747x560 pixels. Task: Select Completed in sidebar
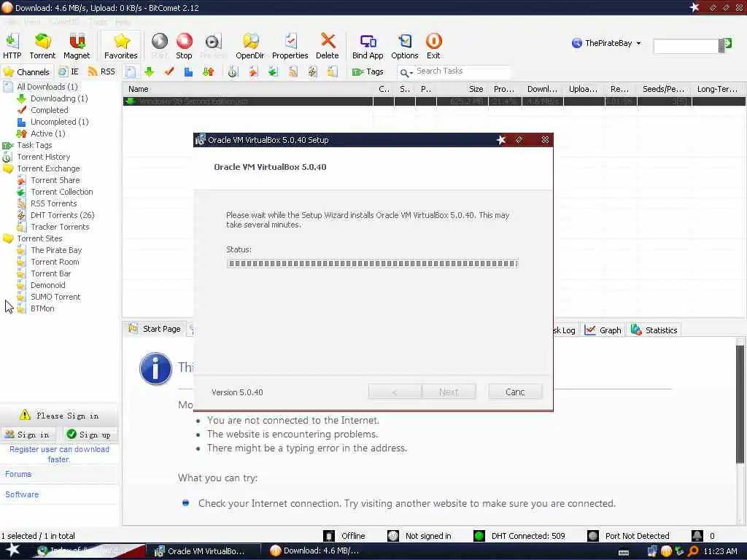[x=50, y=110]
